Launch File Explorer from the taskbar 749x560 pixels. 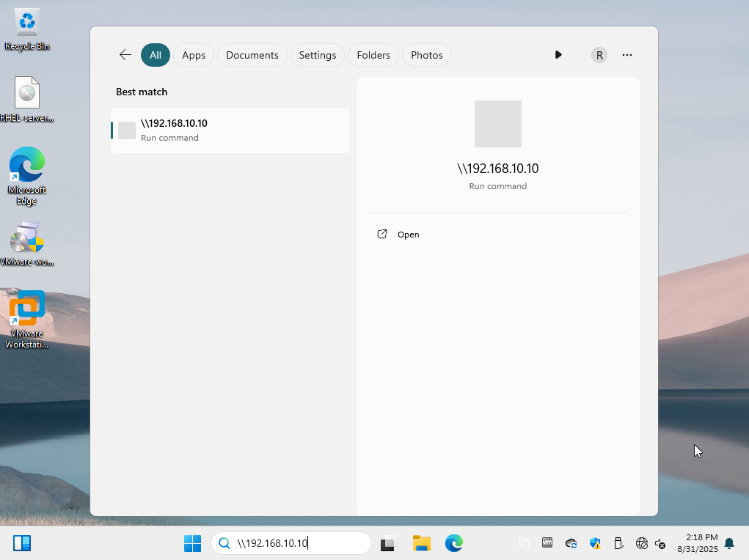(x=421, y=543)
